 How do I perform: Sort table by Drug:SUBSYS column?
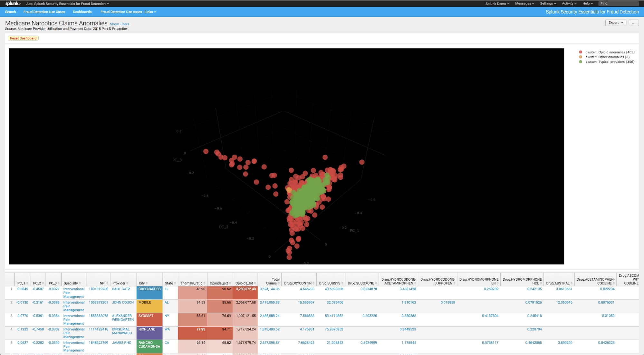coord(331,283)
